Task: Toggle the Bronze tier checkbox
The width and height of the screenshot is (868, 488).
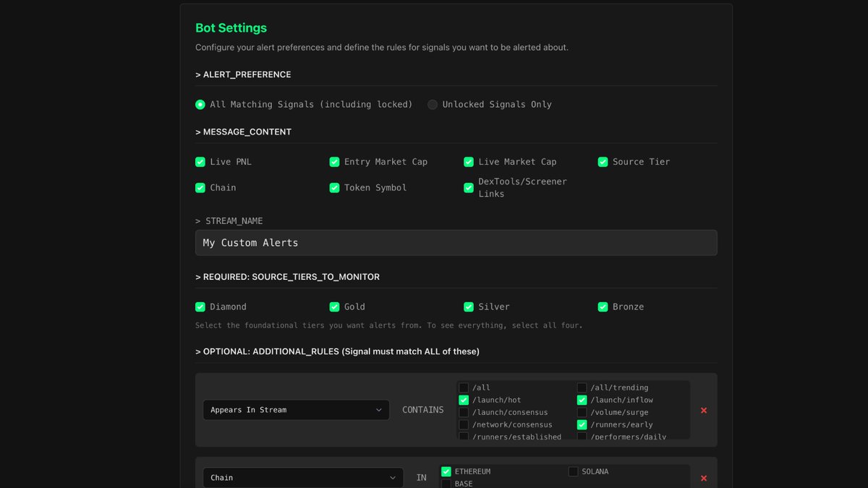Action: [x=603, y=307]
